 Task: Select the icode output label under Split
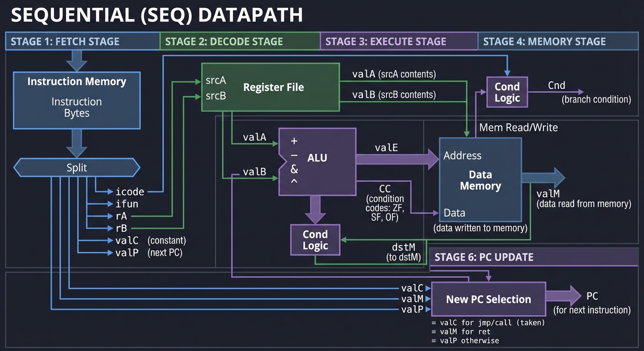(x=131, y=191)
